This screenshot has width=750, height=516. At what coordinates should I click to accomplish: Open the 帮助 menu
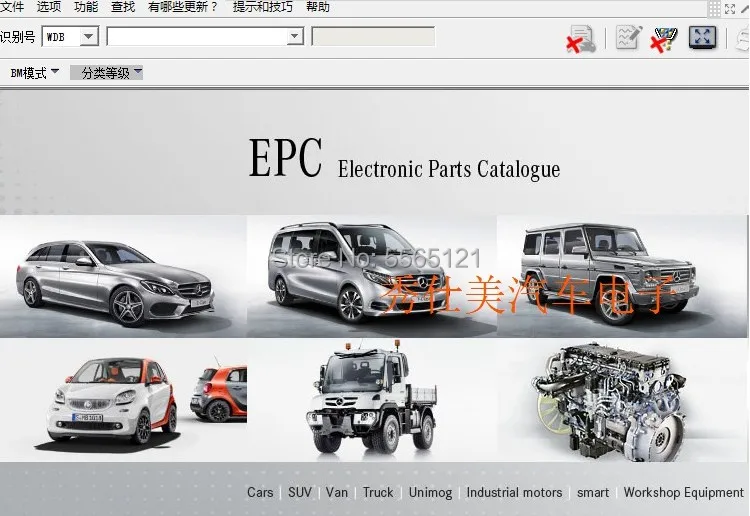[318, 7]
